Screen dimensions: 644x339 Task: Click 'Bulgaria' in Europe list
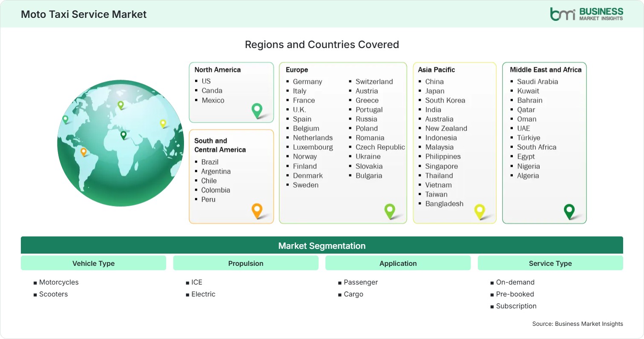369,175
